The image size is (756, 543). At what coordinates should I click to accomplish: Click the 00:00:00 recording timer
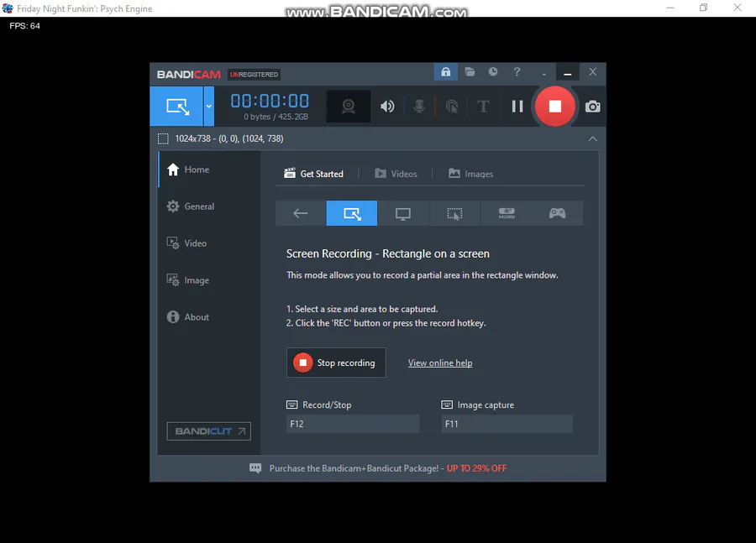[x=270, y=101]
